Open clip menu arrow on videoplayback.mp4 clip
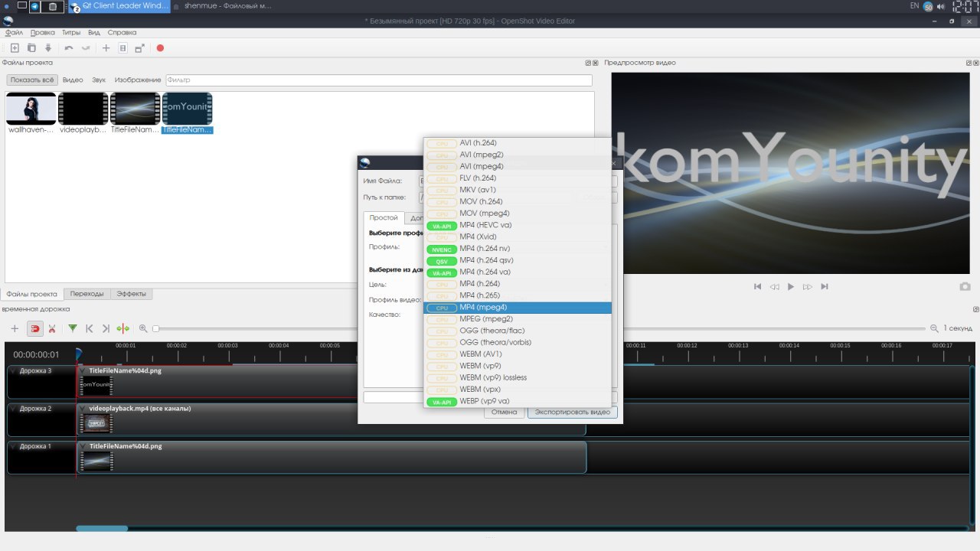 click(x=83, y=409)
